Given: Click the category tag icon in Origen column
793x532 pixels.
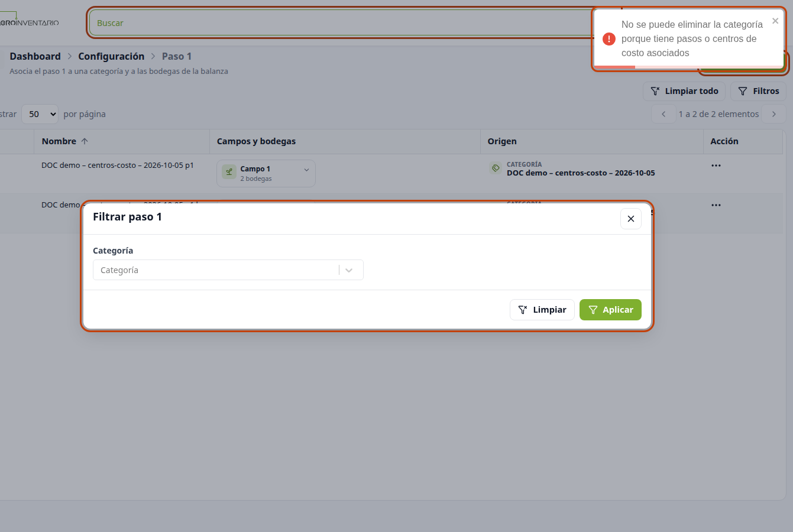Looking at the screenshot, I should pos(496,168).
